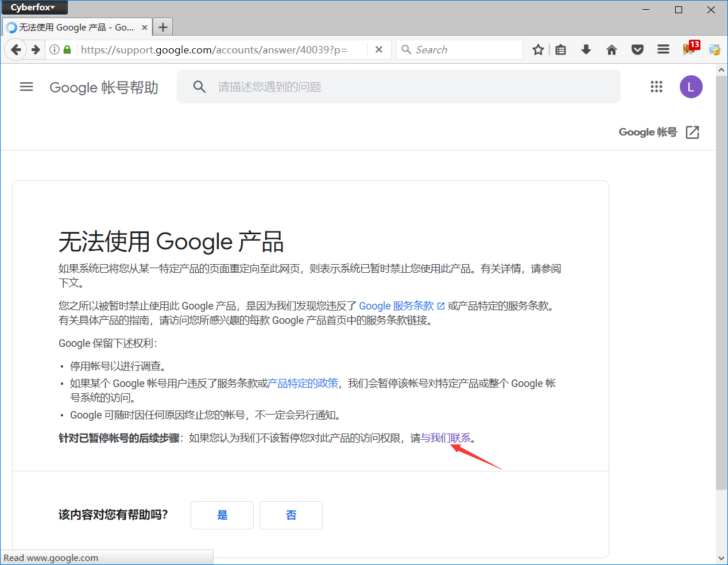
Task: Open the 'Google 帐号' external link
Action: point(659,132)
